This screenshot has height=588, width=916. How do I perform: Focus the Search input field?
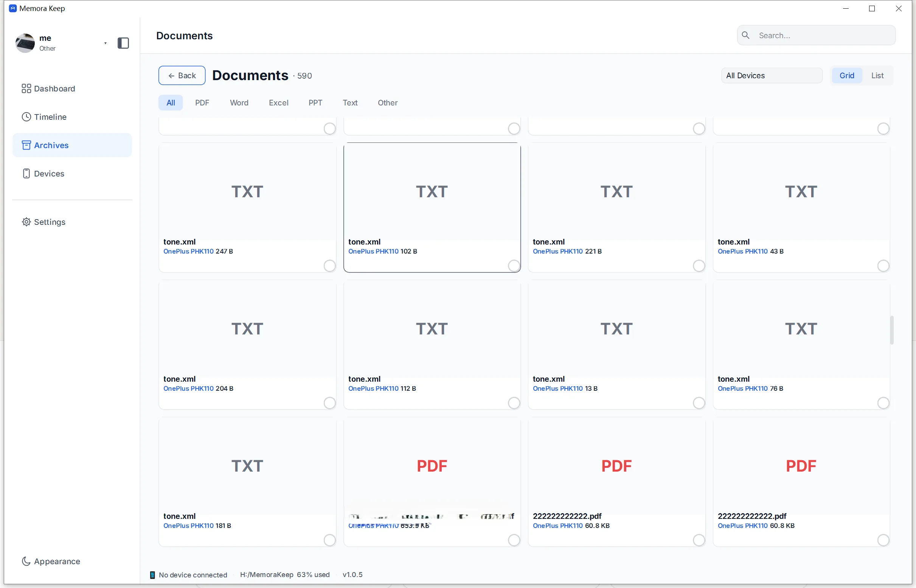(x=816, y=35)
